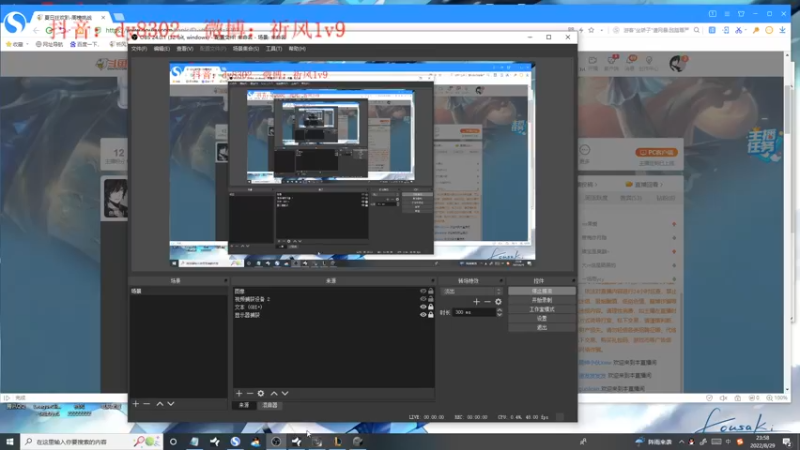This screenshot has height=450, width=800.
Task: Click the OBS preview canvas
Action: 352,162
